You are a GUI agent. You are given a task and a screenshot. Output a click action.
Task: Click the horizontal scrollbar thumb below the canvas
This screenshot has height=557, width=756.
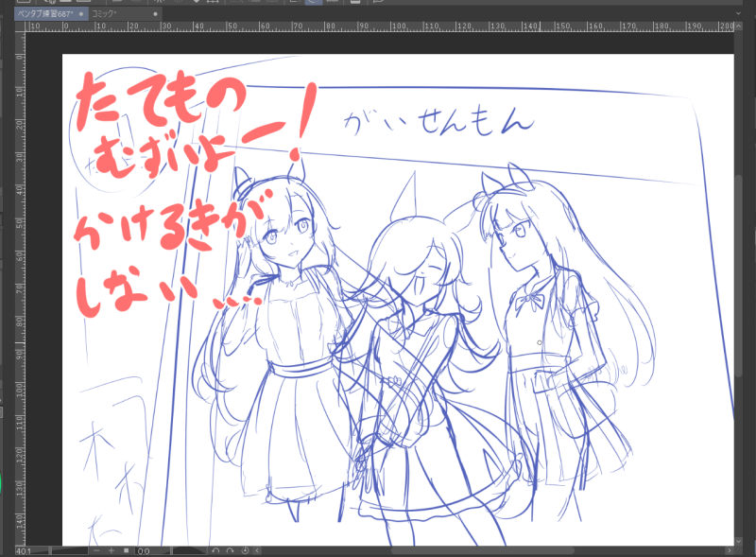coord(482,550)
